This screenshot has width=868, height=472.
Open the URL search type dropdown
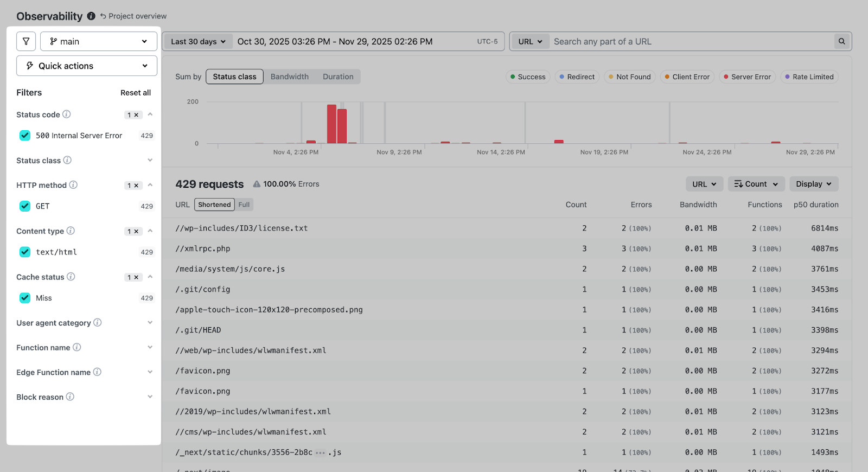[530, 41]
